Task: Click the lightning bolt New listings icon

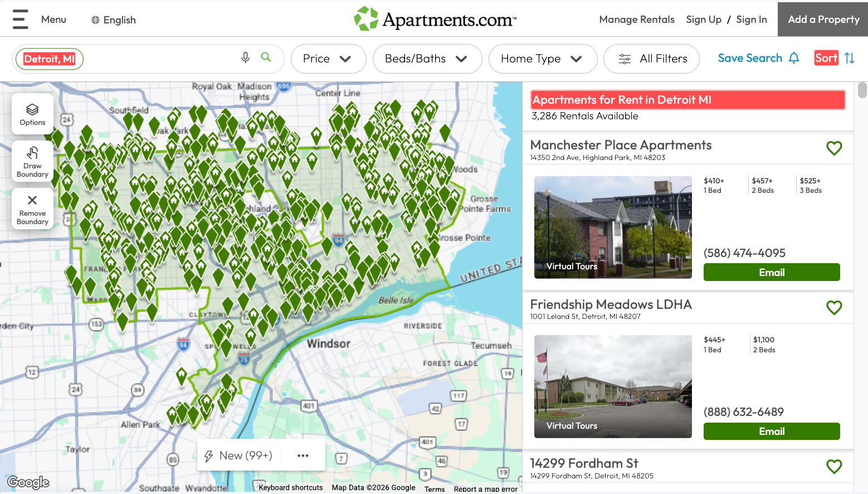Action: [x=209, y=456]
